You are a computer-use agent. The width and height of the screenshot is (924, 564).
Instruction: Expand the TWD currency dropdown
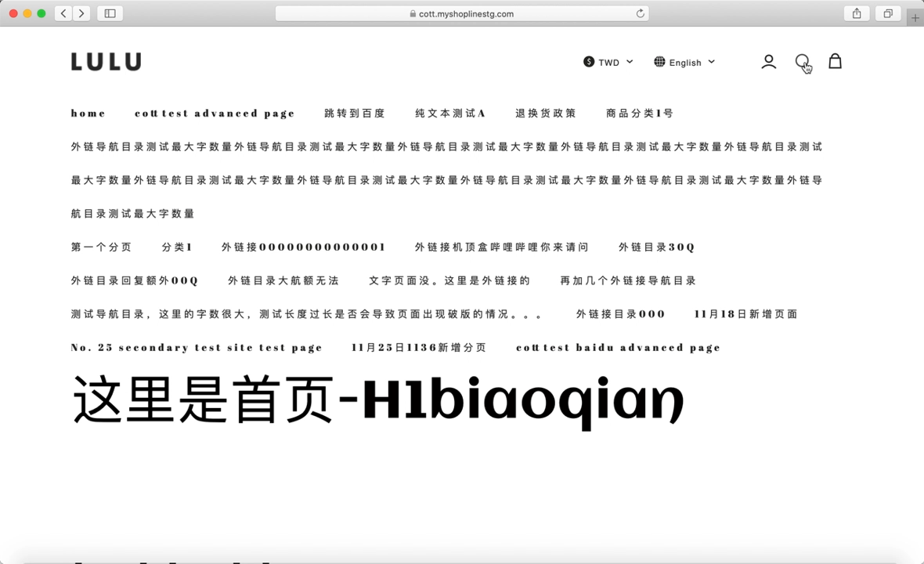(x=608, y=62)
